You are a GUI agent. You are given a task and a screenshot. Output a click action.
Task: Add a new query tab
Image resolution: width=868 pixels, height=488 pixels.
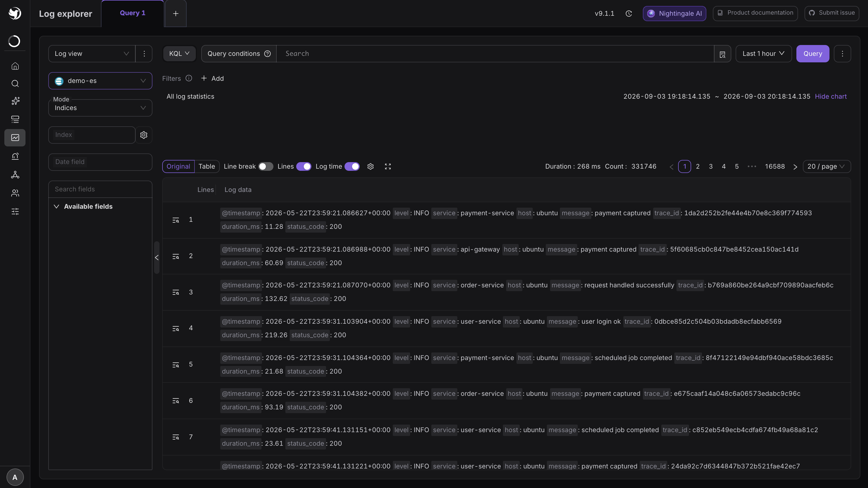click(175, 14)
